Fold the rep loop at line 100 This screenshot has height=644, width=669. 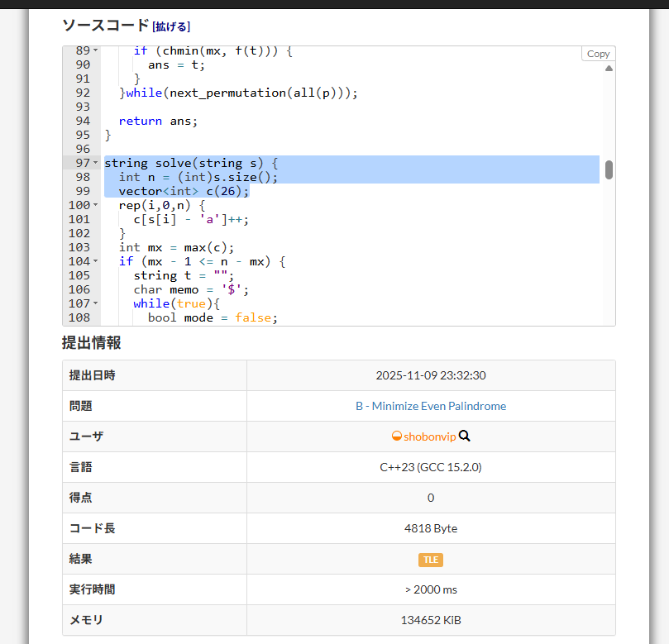tap(96, 205)
